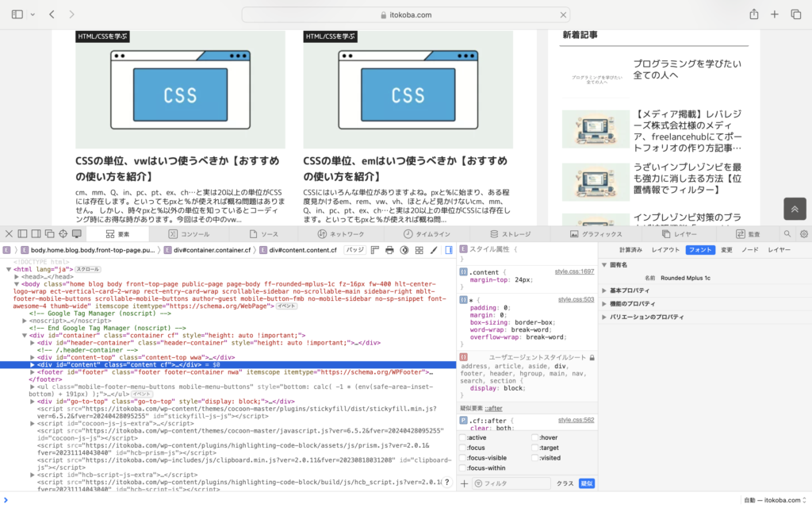
Task: Show the tab overview
Action: [796, 14]
